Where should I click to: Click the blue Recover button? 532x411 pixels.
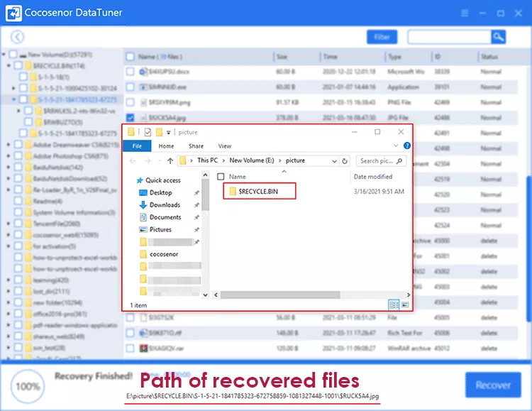pos(493,385)
